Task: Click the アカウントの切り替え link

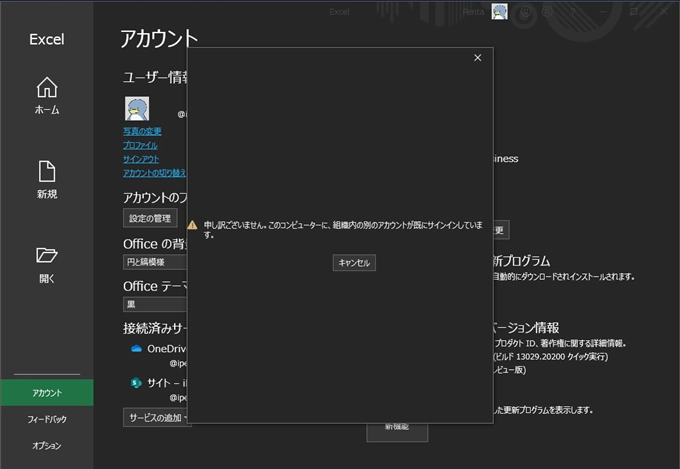Action: [x=155, y=173]
